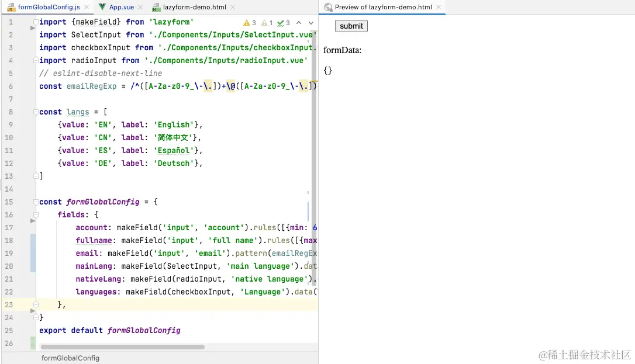635x364 pixels.
Task: Click SelectInput import name on line 2
Action: pos(96,35)
